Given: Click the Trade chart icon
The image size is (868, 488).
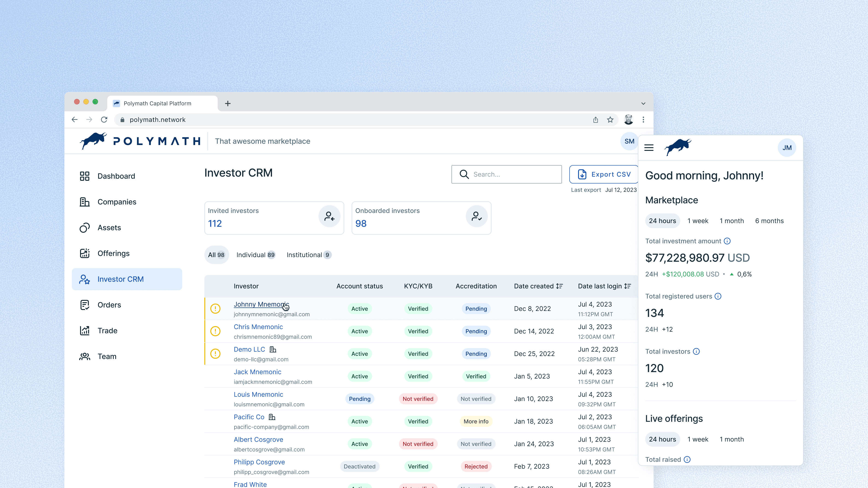Looking at the screenshot, I should pyautogui.click(x=84, y=330).
